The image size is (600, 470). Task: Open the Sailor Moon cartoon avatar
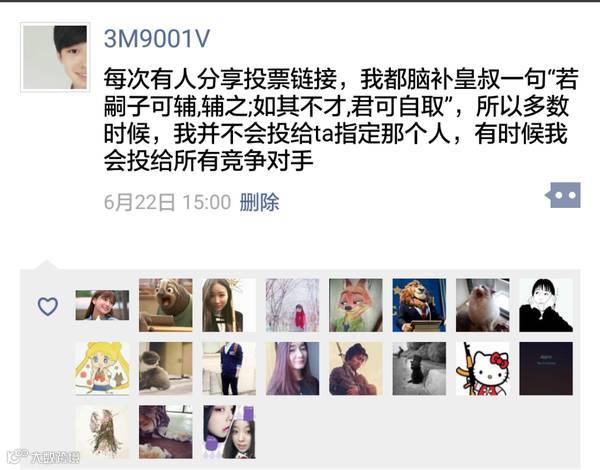[x=103, y=369]
